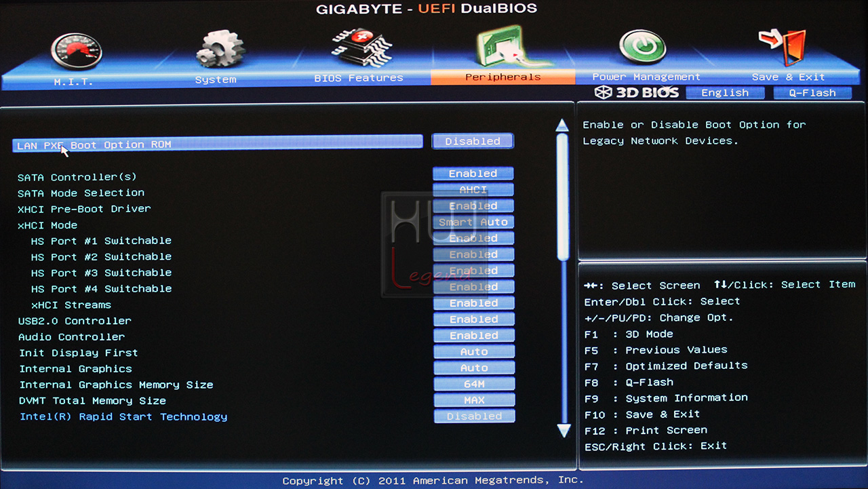Click F10 Save & Exit help line
This screenshot has width=868, height=489.
[x=642, y=414]
